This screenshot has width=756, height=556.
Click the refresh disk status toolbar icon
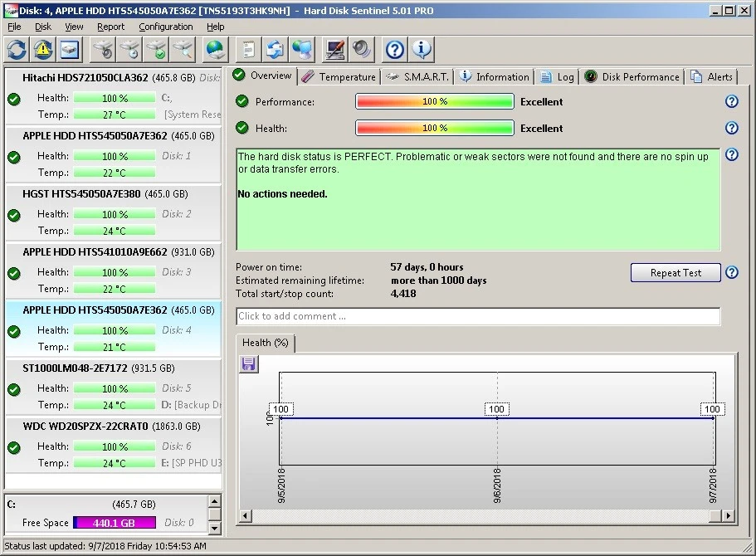17,50
